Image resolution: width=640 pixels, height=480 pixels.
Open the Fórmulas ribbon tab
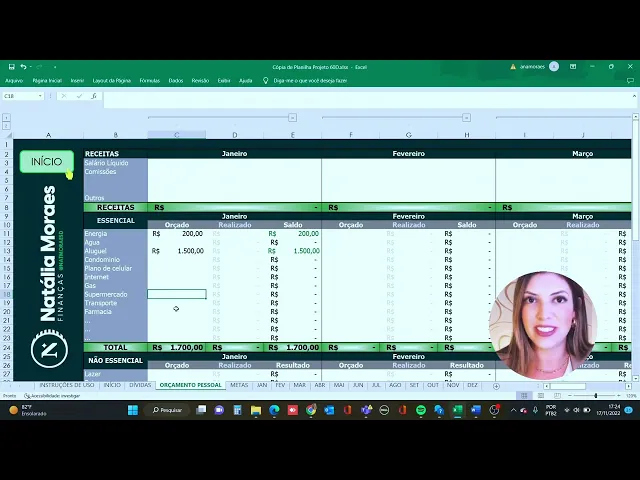click(x=150, y=81)
